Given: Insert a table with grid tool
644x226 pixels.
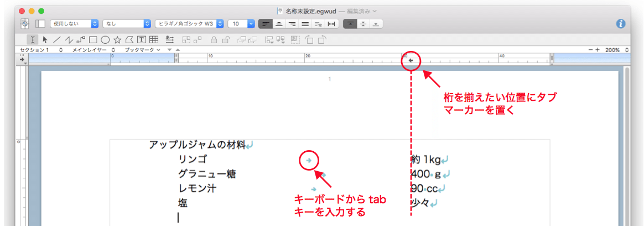Looking at the screenshot, I should 154,40.
